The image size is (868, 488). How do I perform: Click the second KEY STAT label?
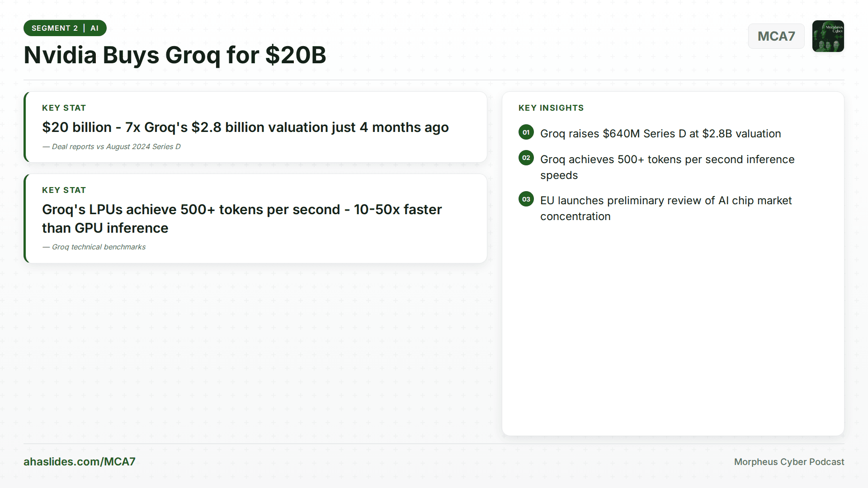pos(64,190)
